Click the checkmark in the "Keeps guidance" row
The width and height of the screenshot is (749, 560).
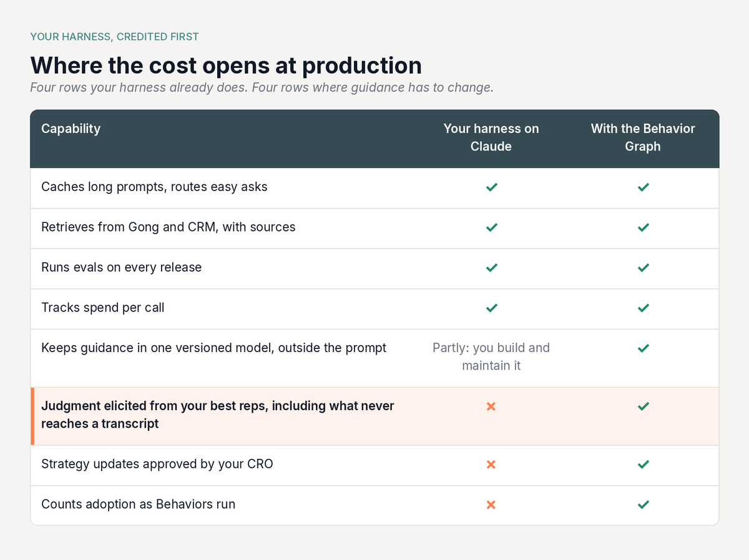click(x=644, y=348)
